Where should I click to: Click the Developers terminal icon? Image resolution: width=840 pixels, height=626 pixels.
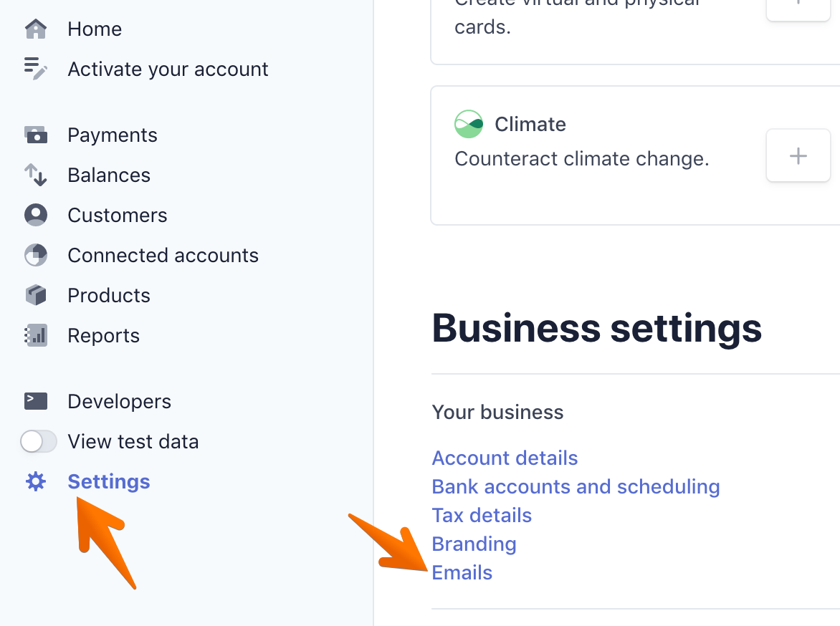pos(36,401)
